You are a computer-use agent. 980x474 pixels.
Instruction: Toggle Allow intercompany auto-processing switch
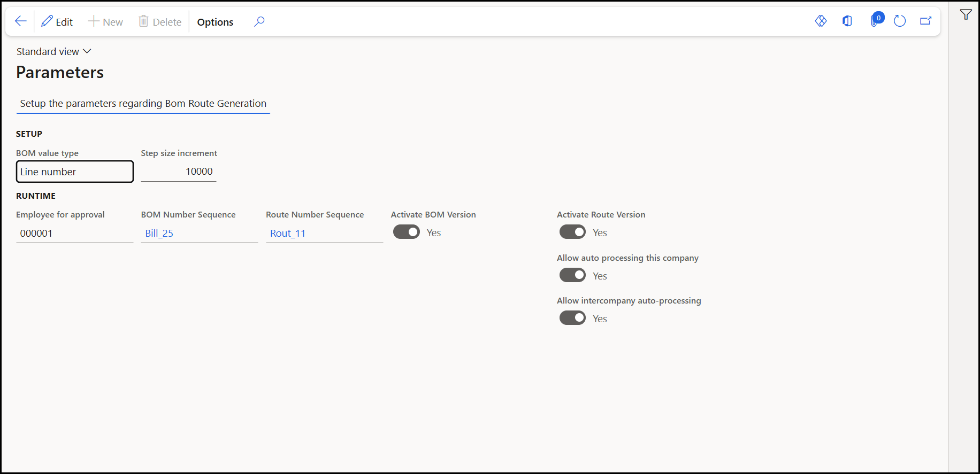click(x=572, y=318)
